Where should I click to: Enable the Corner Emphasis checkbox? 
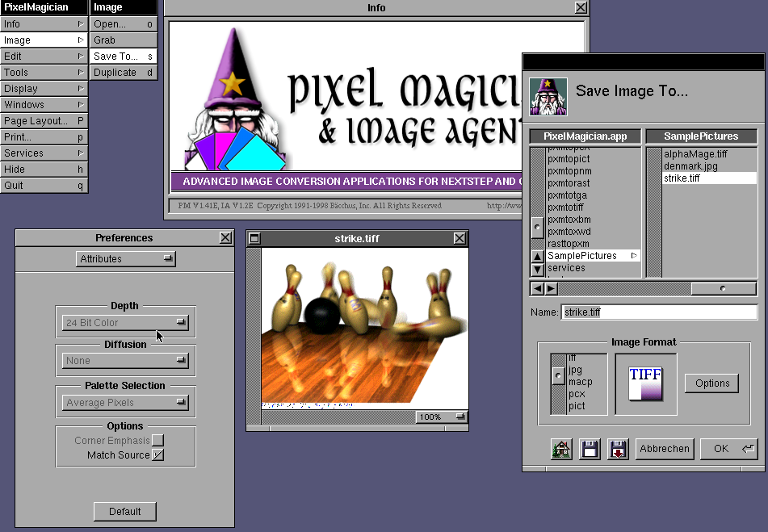click(157, 440)
